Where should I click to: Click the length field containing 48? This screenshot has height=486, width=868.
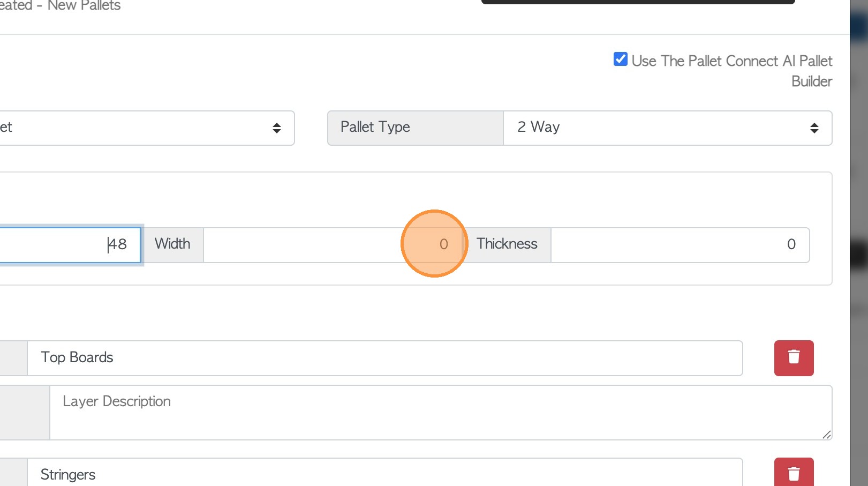pyautogui.click(x=70, y=245)
